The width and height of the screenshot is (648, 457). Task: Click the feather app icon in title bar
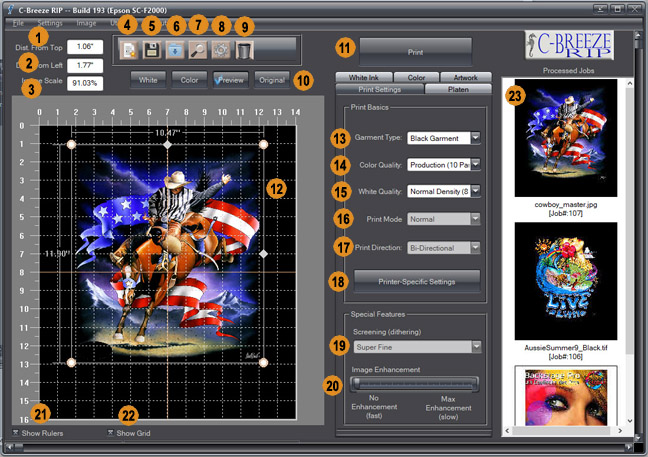tap(10, 10)
